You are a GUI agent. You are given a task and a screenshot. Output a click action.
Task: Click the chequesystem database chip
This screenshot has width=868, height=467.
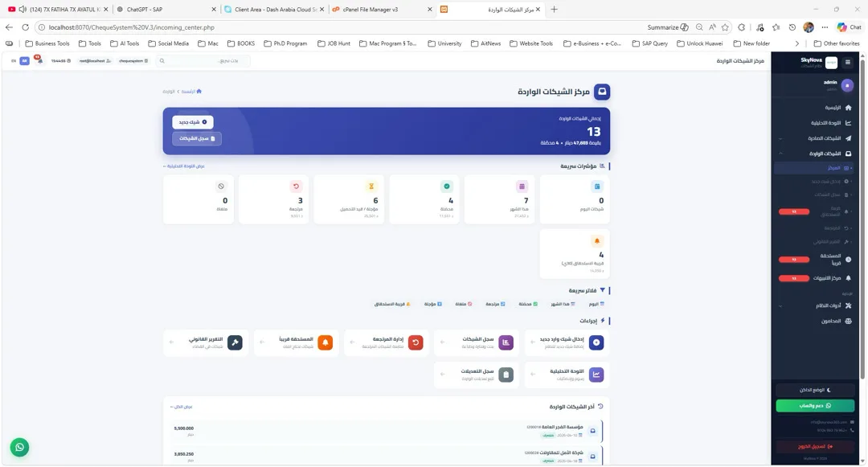[133, 61]
